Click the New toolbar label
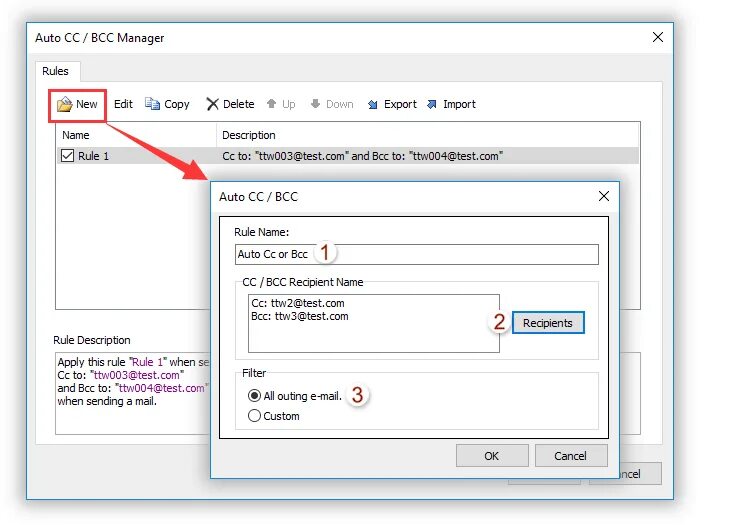Screen dimensions: 731x525 87,104
